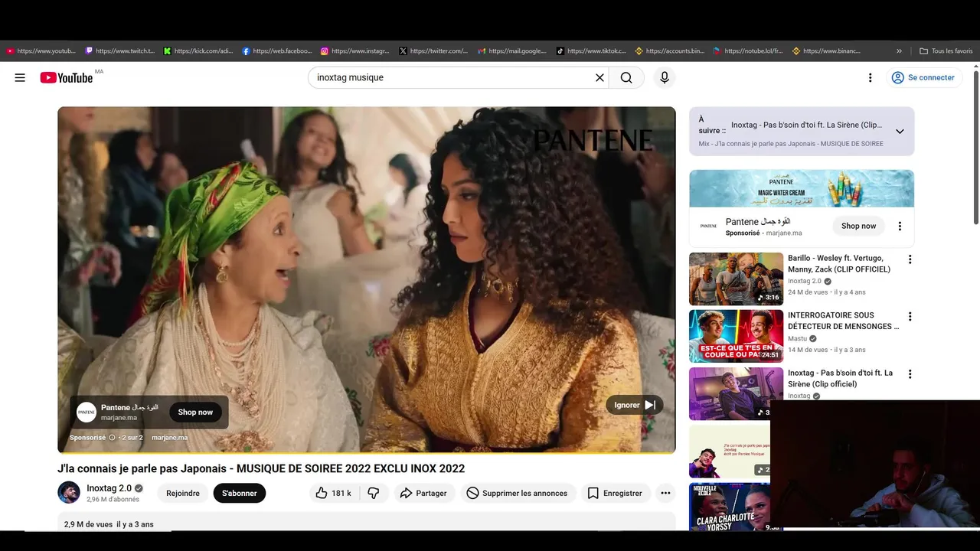Open the Barillo - Wesley video options menu
The width and height of the screenshot is (980, 551).
point(910,259)
